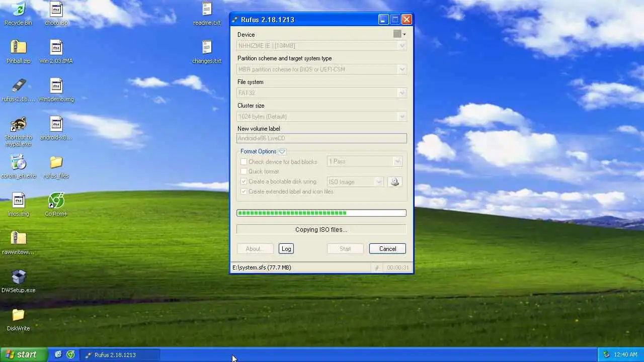Open the DiskWrite folder icon
Image resolution: width=644 pixels, height=362 pixels.
coord(18,315)
